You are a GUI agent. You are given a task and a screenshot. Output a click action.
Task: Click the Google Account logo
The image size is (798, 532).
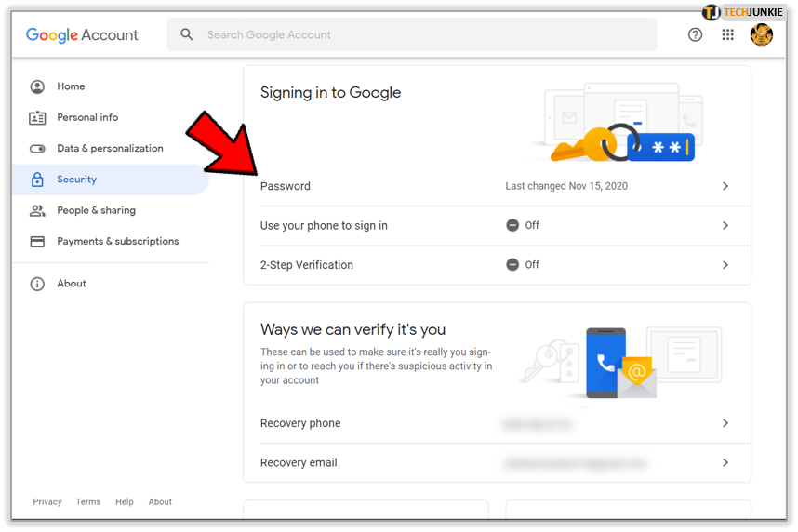coord(82,35)
